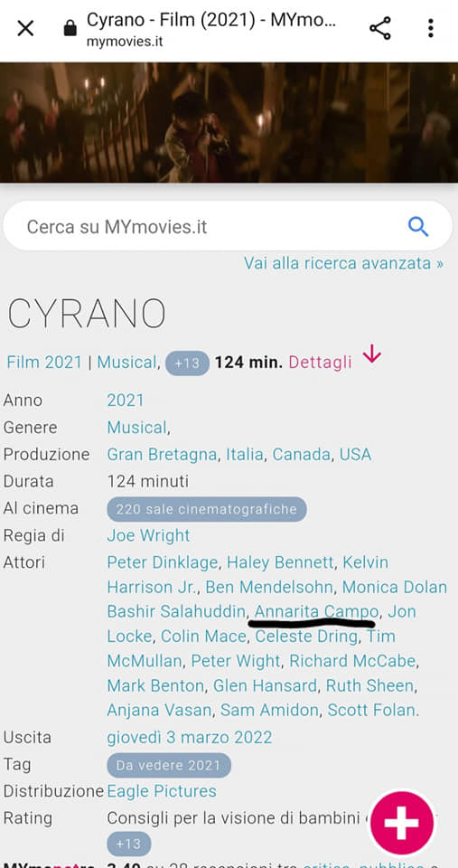Viewport: 458px width, 868px height.
Task: Click the +13 rating badge near title
Action: click(x=187, y=363)
